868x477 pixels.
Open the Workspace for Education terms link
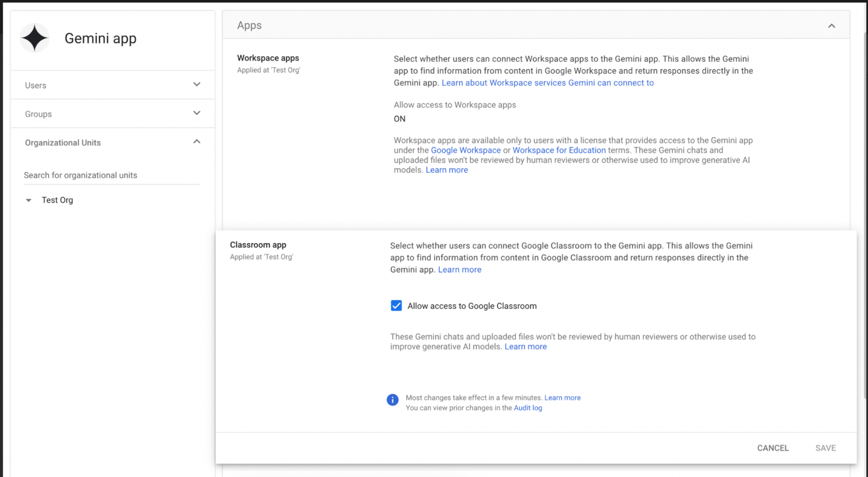coord(559,150)
